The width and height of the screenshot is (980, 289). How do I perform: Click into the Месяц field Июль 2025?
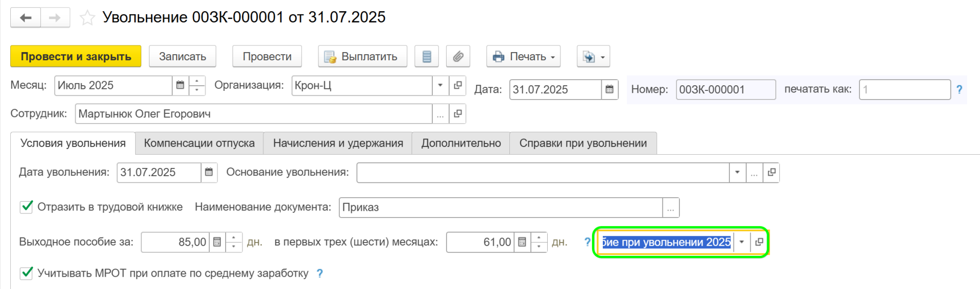[x=113, y=85]
